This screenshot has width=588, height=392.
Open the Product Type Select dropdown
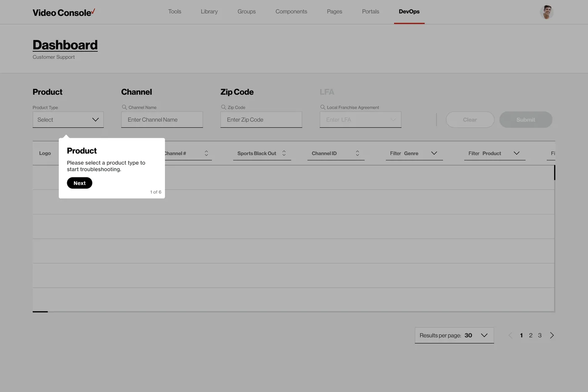pyautogui.click(x=68, y=120)
